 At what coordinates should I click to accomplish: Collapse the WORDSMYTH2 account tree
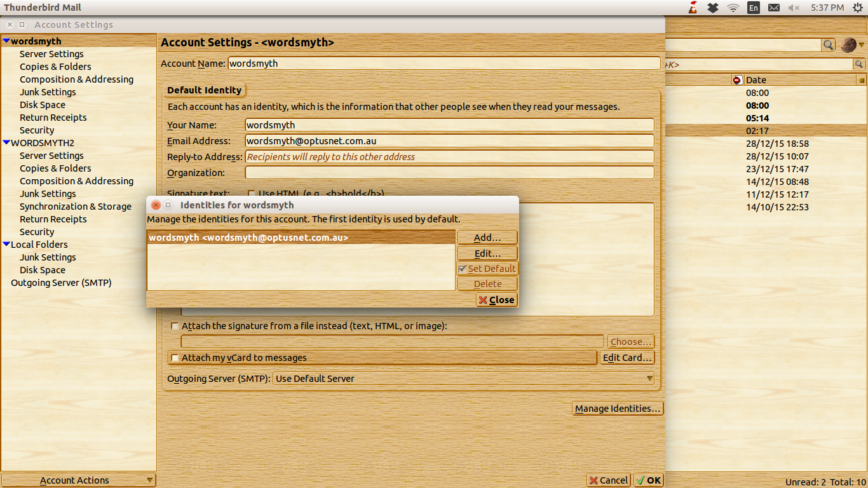tap(6, 143)
